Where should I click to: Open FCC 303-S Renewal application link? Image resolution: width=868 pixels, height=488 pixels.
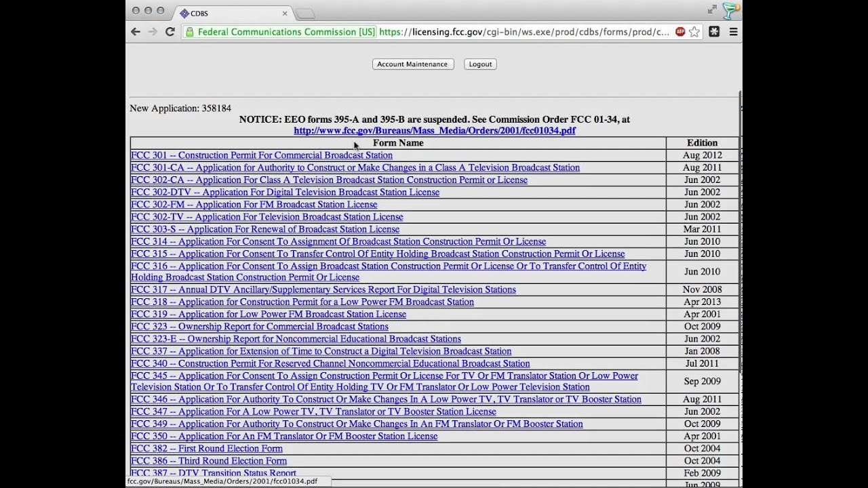[x=265, y=229]
